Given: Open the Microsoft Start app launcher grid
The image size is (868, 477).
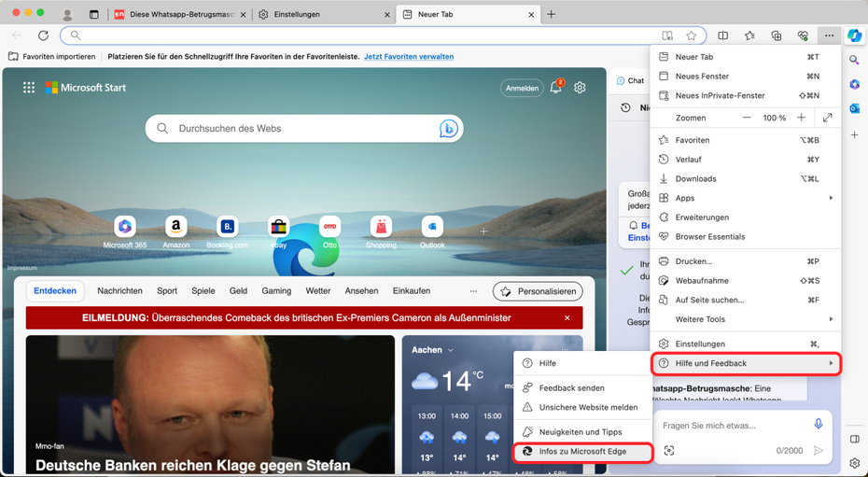Looking at the screenshot, I should (29, 88).
